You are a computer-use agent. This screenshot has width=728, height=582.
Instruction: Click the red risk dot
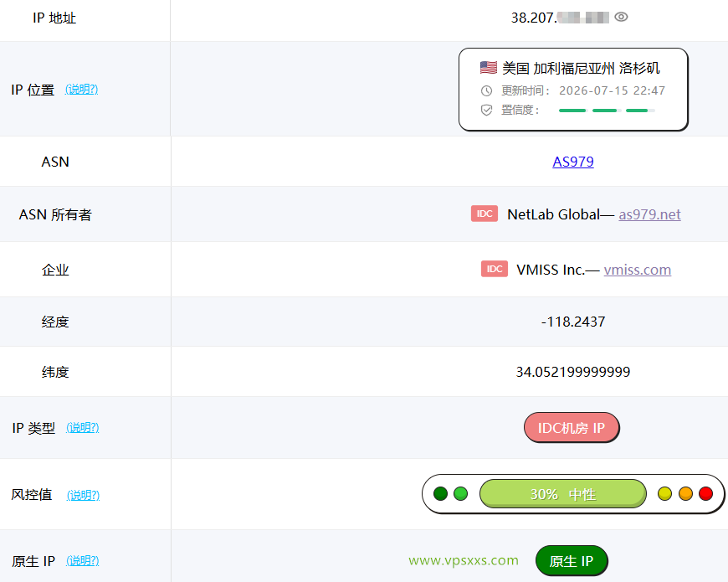coord(705,494)
